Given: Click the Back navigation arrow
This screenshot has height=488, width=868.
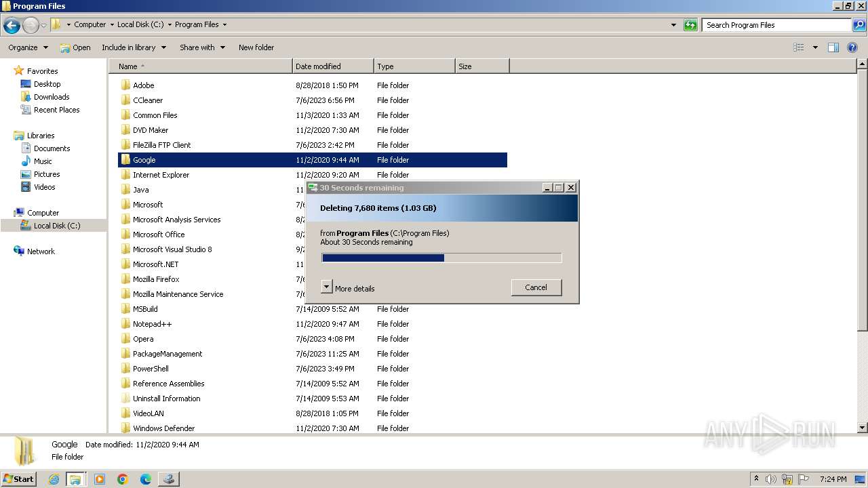Looking at the screenshot, I should (12, 26).
